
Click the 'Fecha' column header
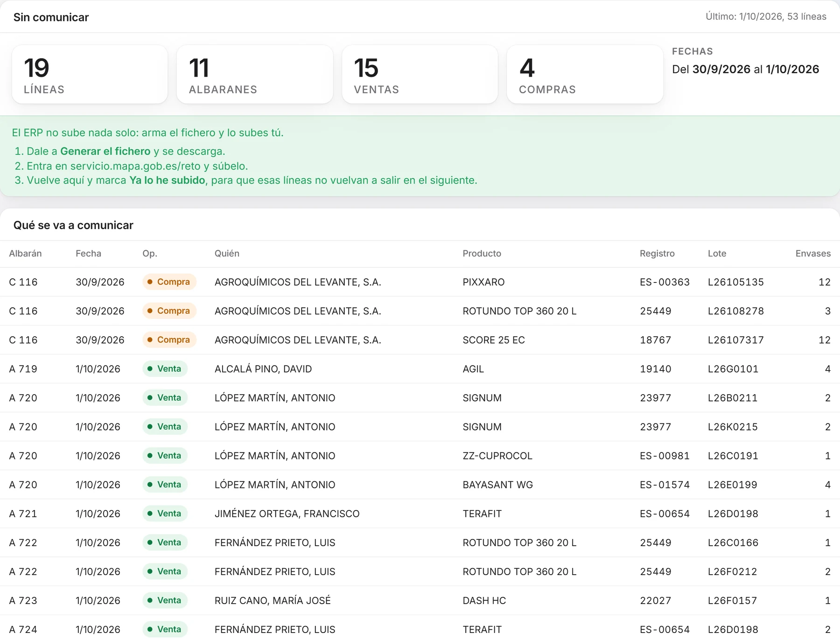point(88,253)
